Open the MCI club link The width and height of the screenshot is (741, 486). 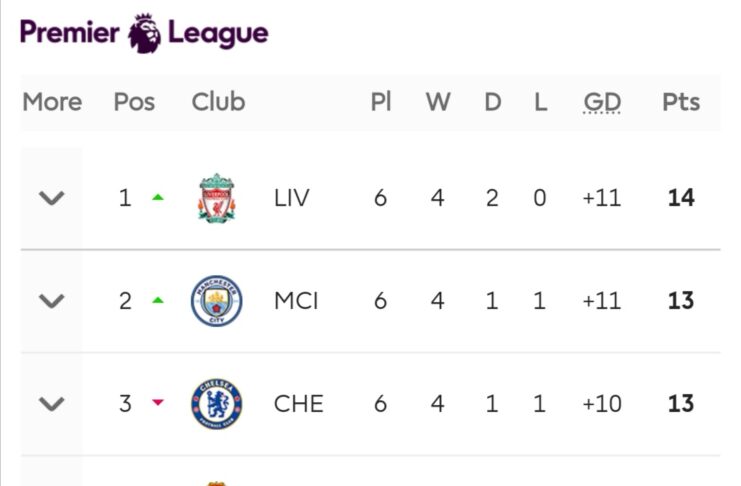tap(296, 301)
